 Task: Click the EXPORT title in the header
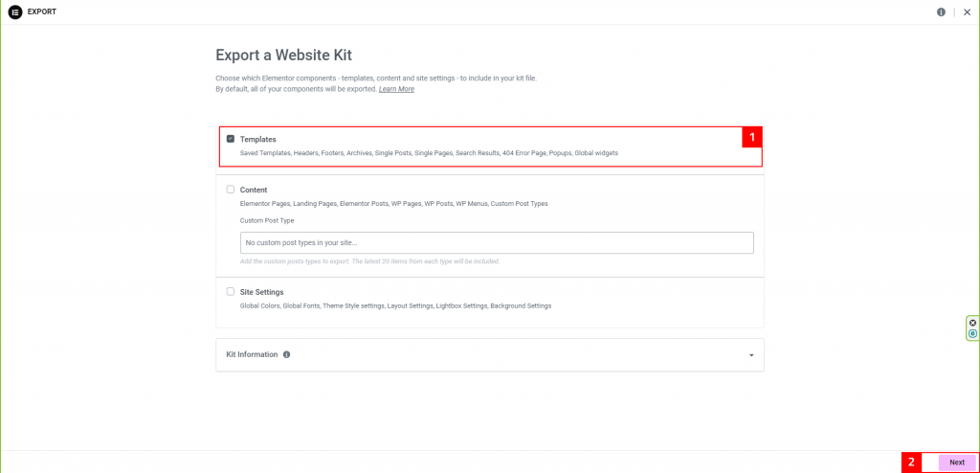pyautogui.click(x=42, y=11)
